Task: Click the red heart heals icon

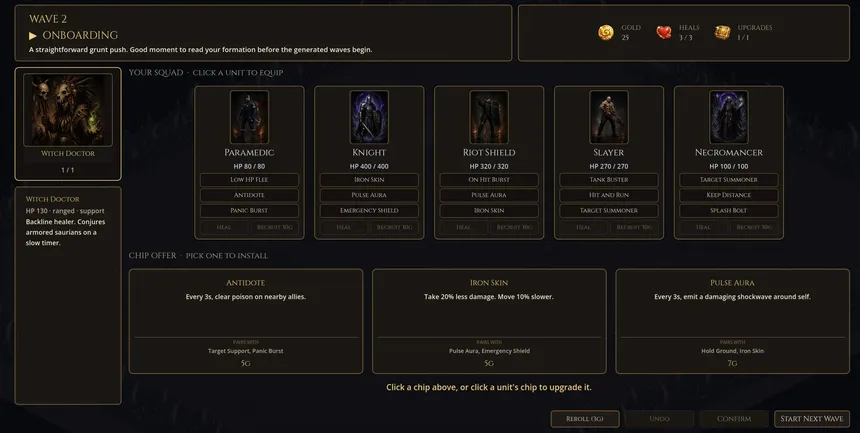Action: [x=664, y=33]
